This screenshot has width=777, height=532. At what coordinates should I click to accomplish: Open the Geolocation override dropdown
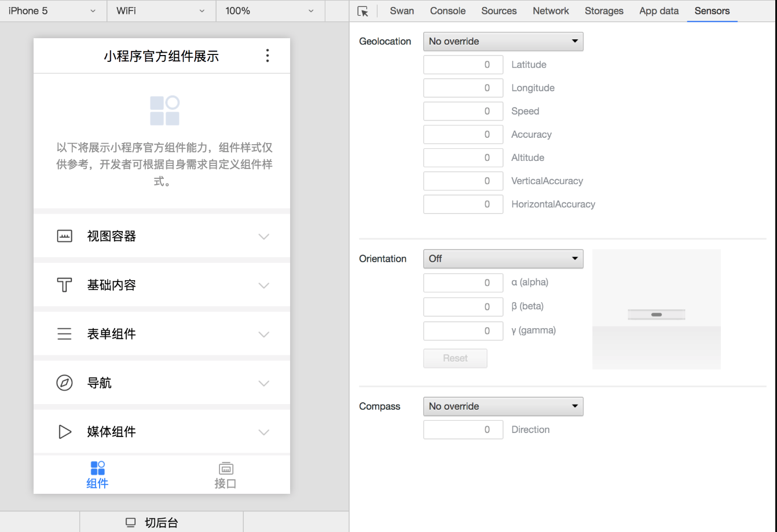point(503,41)
